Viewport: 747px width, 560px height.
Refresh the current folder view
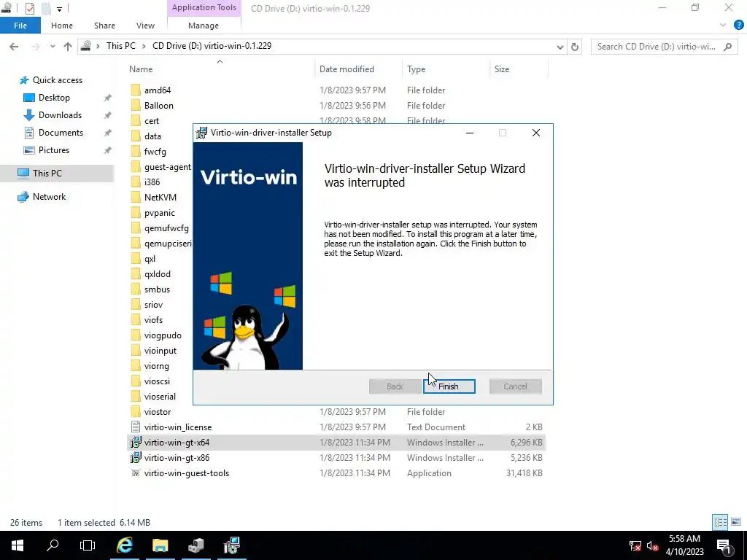point(575,47)
